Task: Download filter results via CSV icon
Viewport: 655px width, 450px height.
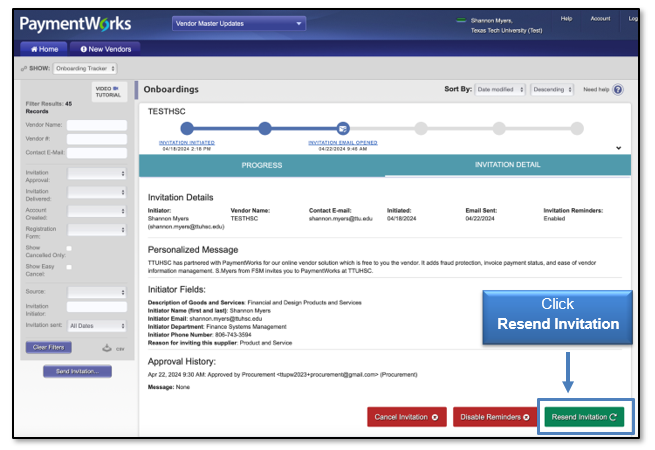Action: click(106, 348)
